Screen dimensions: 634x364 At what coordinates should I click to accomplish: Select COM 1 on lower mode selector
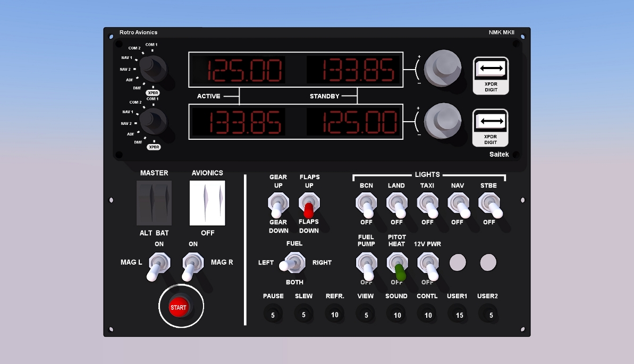[153, 99]
